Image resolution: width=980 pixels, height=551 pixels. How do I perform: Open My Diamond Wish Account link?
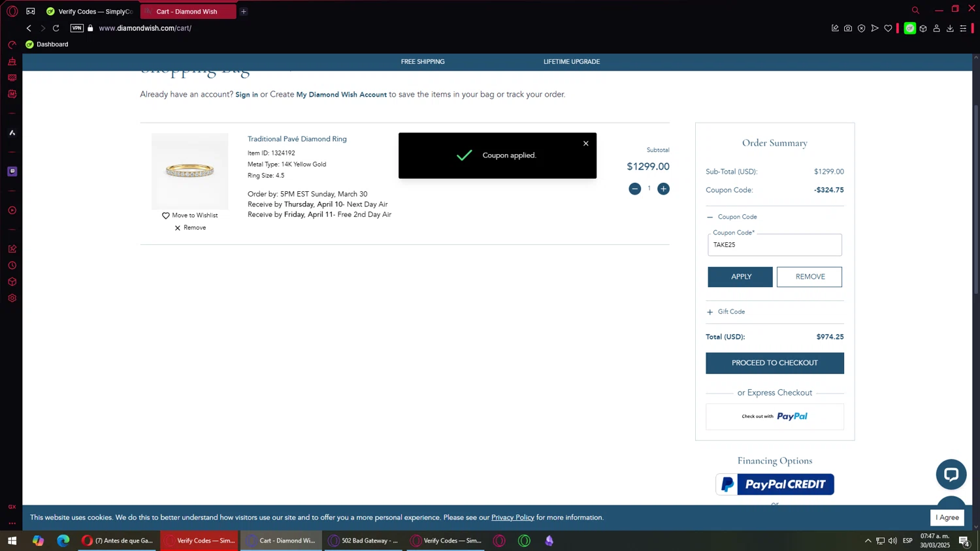click(x=341, y=95)
